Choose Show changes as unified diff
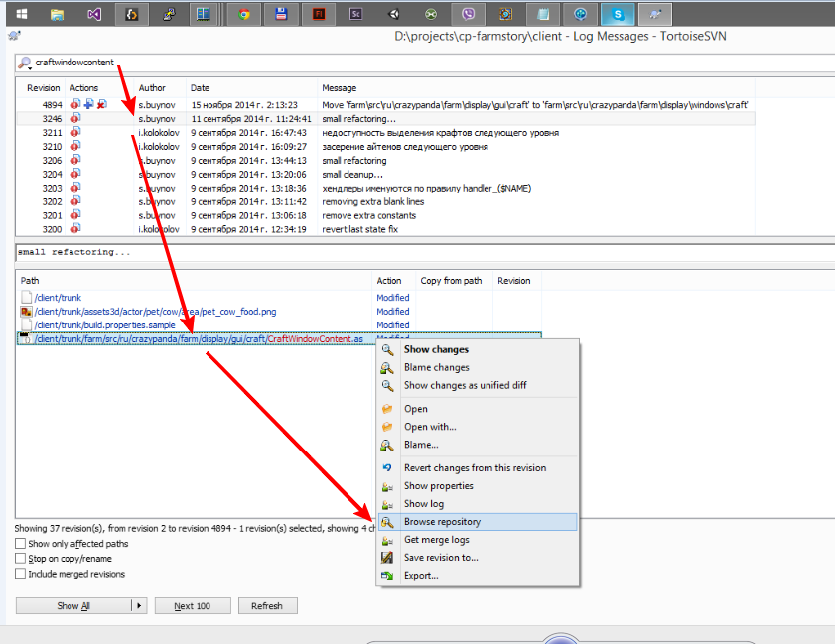The width and height of the screenshot is (835, 644). [x=464, y=385]
